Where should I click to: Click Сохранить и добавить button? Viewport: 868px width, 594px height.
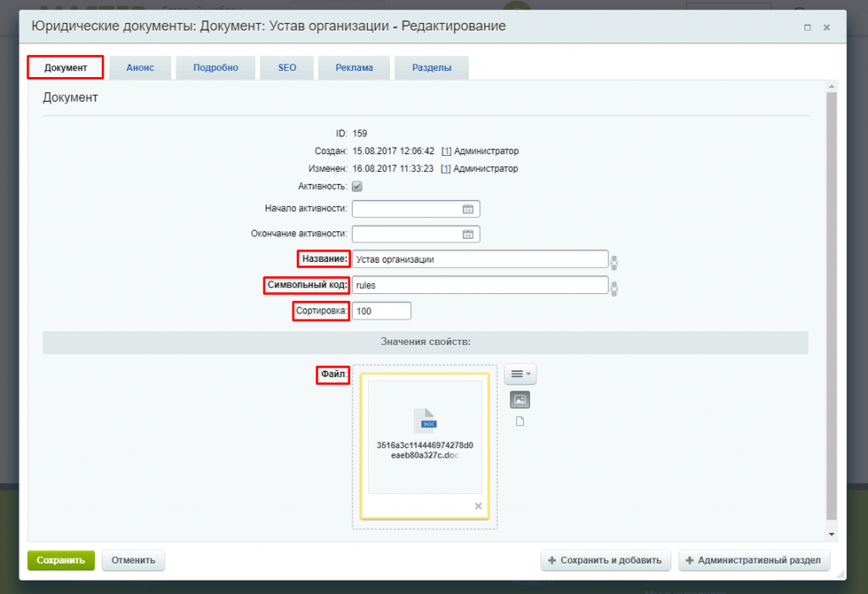[x=606, y=560]
